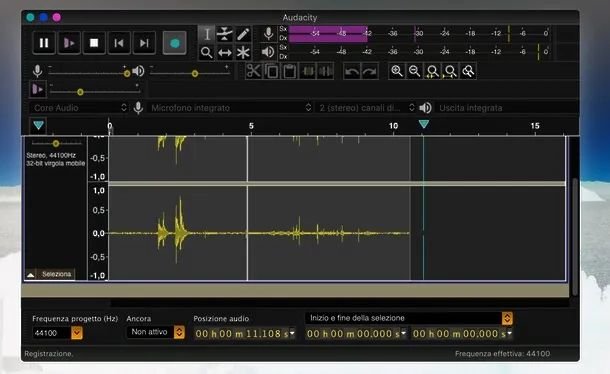Select the Time Shift tool
The height and width of the screenshot is (374, 610).
tap(225, 52)
